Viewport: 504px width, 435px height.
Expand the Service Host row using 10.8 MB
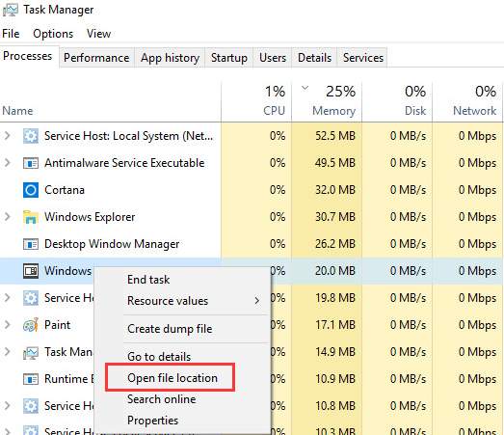coord(7,406)
